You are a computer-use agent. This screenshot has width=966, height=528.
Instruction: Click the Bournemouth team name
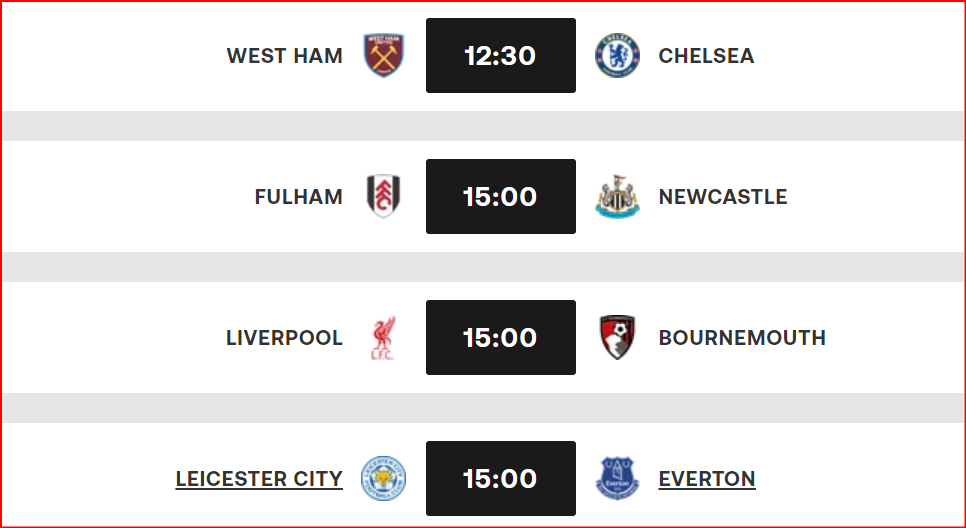[x=742, y=338]
